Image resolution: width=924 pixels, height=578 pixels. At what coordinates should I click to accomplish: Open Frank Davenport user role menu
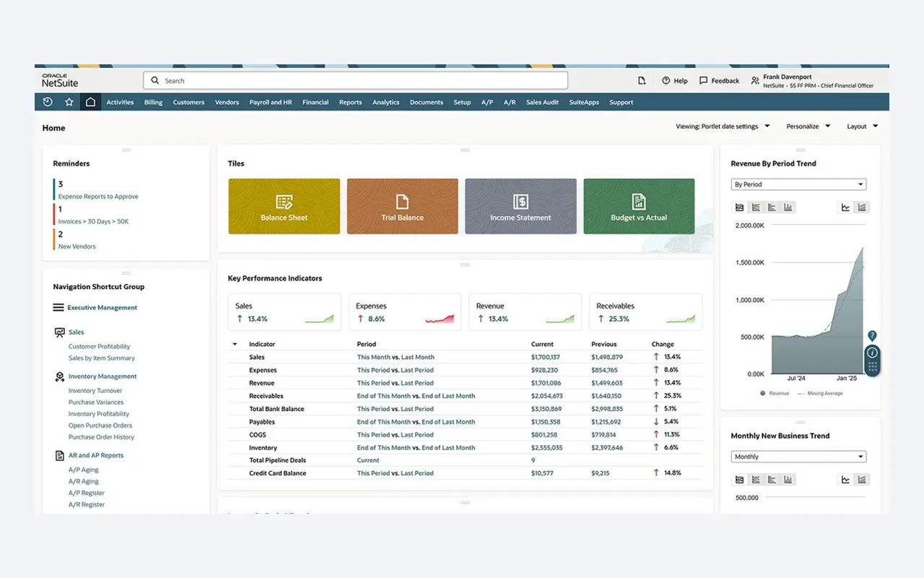[x=812, y=81]
